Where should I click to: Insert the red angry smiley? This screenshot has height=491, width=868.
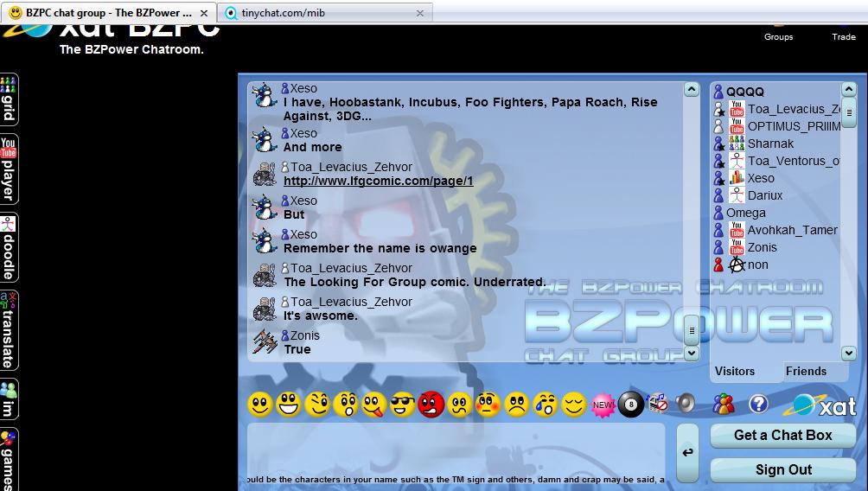coord(431,405)
